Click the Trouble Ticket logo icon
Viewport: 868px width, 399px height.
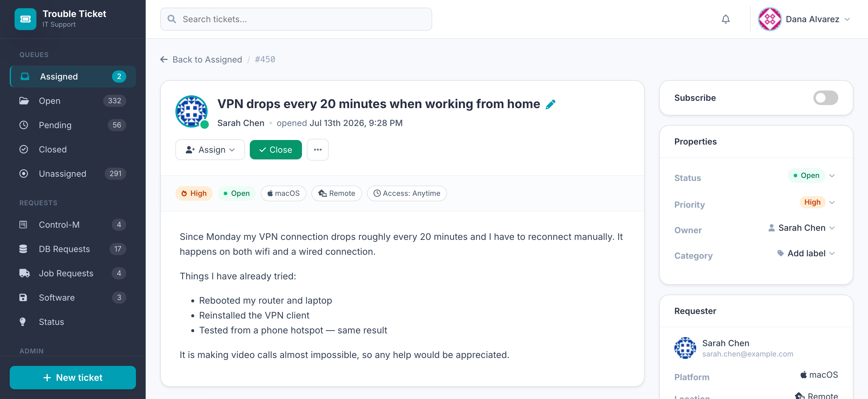click(25, 19)
